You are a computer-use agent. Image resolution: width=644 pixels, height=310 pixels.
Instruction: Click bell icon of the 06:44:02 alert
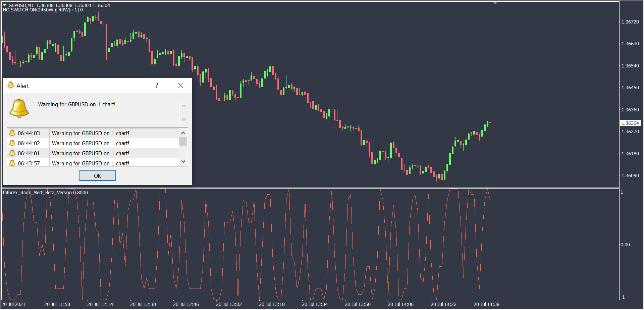click(12, 143)
